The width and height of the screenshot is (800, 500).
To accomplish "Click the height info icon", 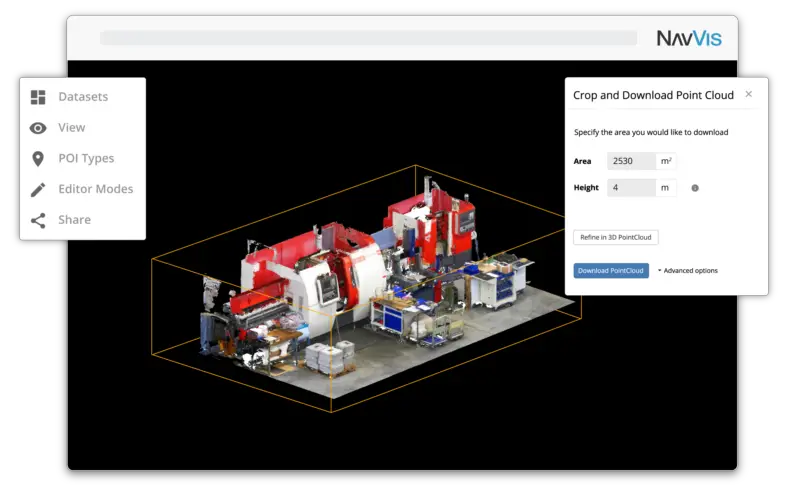I will click(x=695, y=188).
